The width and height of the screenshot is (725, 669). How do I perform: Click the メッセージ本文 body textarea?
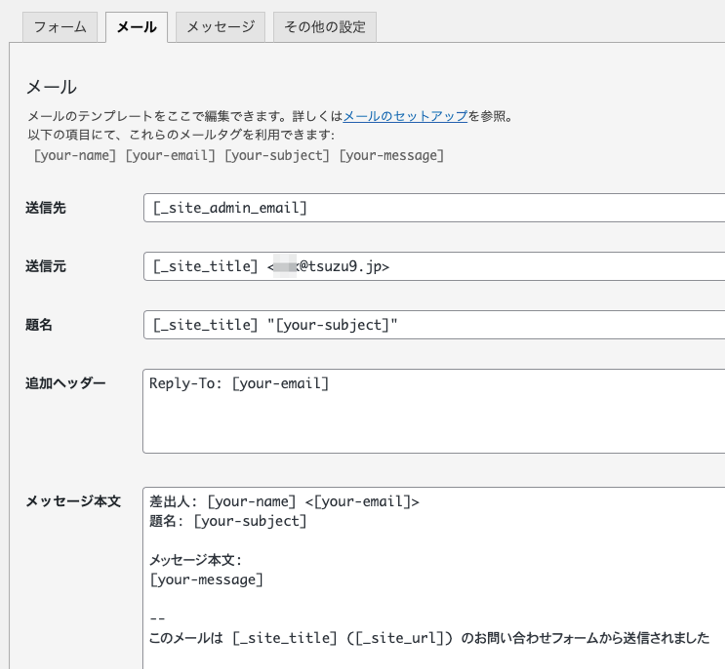pyautogui.click(x=434, y=578)
